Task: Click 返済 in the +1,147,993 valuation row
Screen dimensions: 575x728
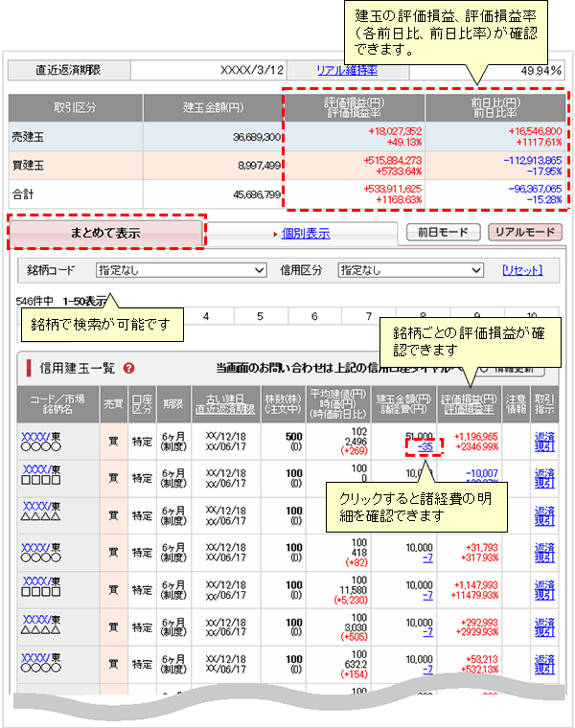Action: coord(544,583)
